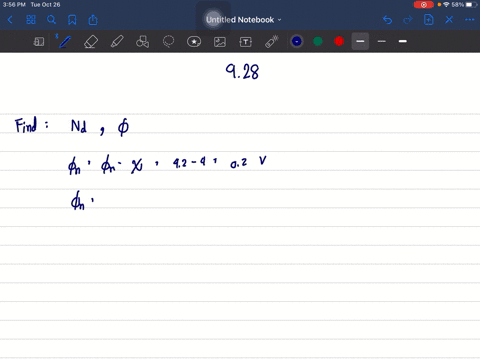This screenshot has width=480, height=360.
Task: Select the thin stroke thickness
Action: (x=382, y=41)
